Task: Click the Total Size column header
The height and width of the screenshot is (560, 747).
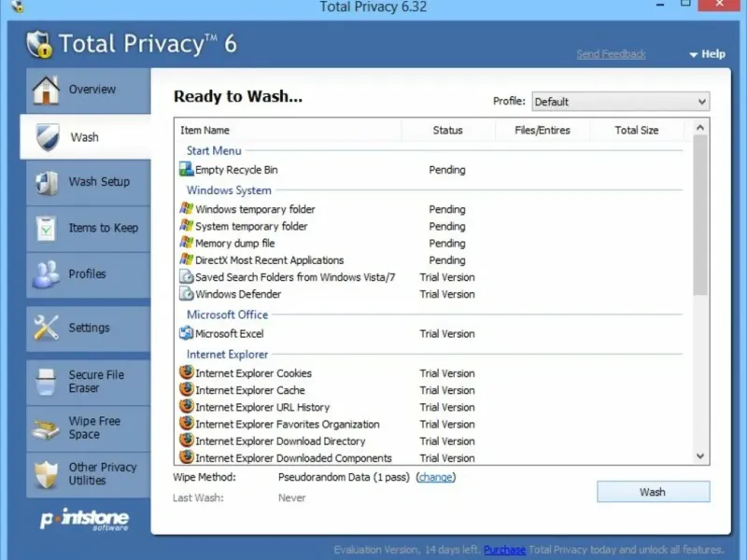Action: (x=637, y=130)
